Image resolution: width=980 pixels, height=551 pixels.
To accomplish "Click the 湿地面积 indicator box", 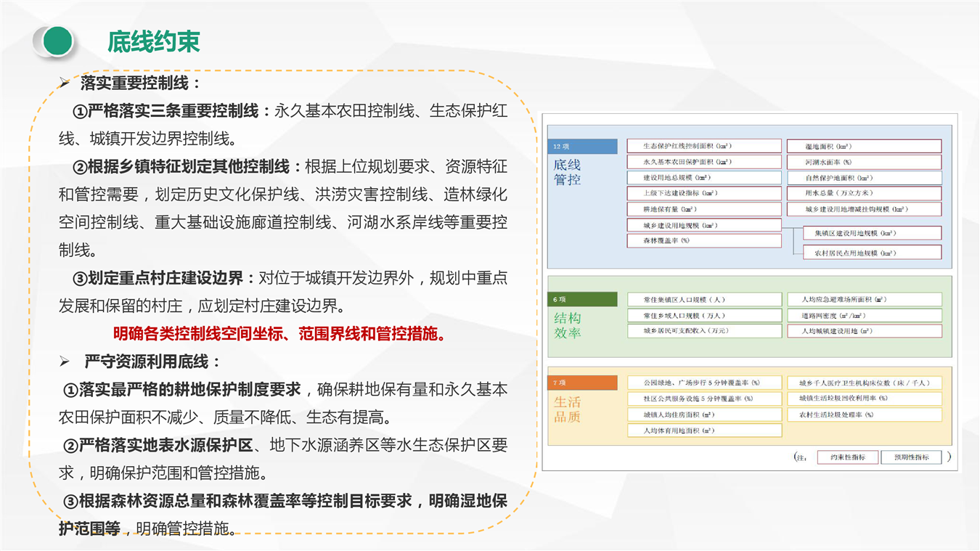I will [864, 146].
